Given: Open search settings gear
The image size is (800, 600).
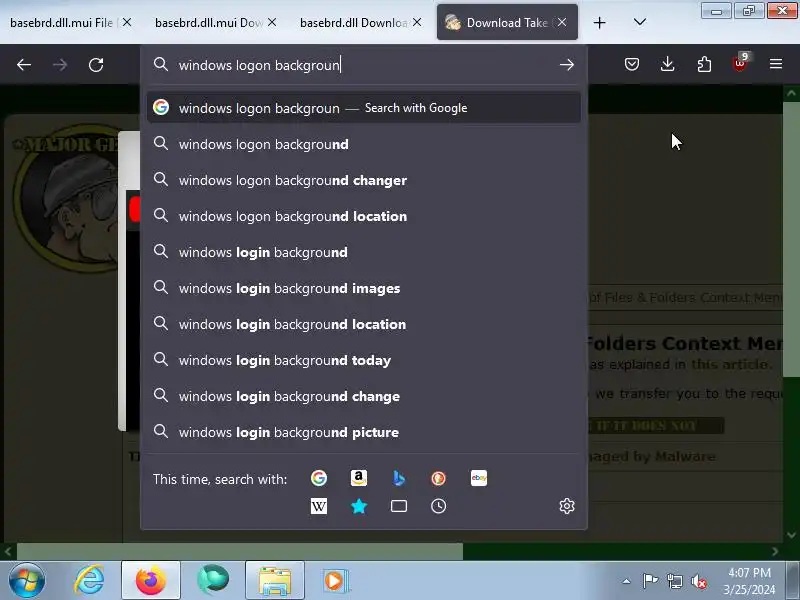Looking at the screenshot, I should 567,506.
